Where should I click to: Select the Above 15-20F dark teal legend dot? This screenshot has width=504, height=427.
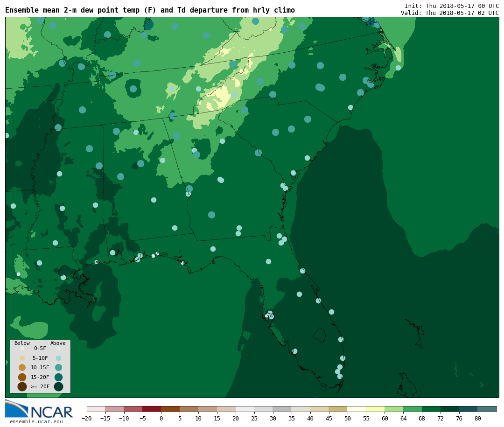[x=58, y=377]
